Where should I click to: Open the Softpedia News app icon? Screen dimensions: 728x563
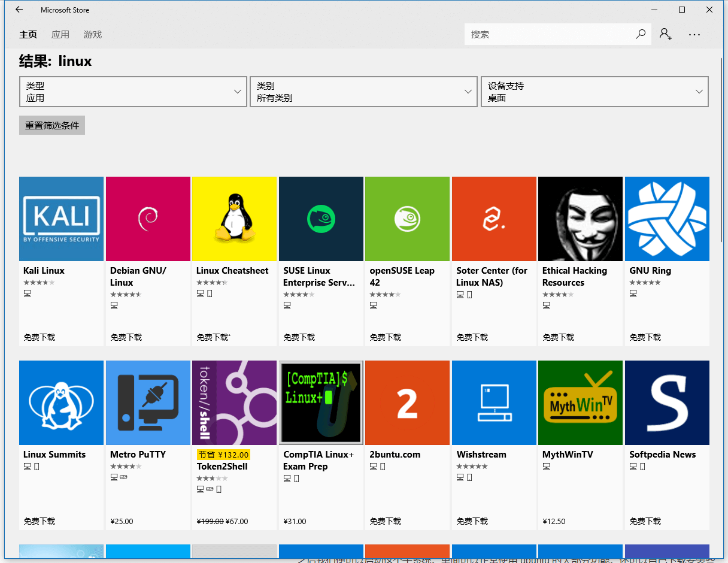coord(667,402)
